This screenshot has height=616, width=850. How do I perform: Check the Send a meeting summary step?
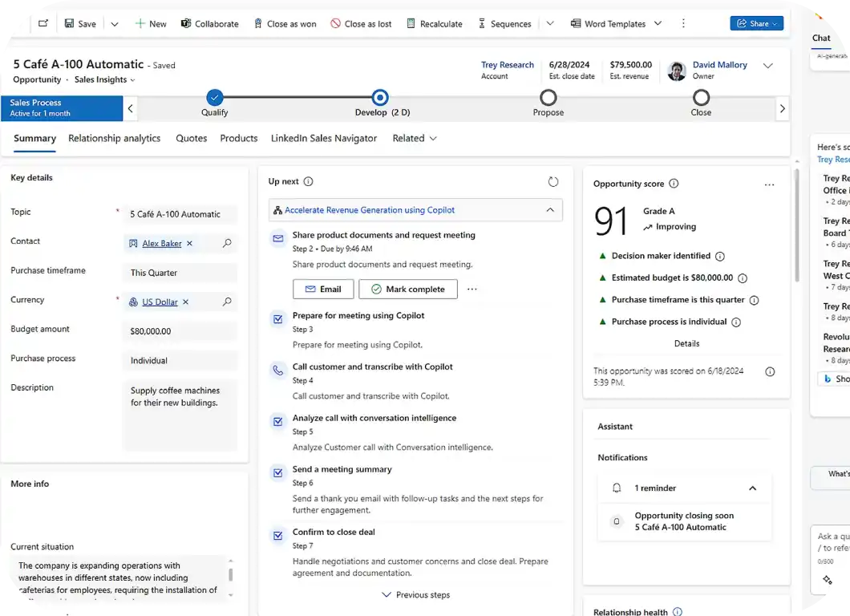(x=278, y=473)
